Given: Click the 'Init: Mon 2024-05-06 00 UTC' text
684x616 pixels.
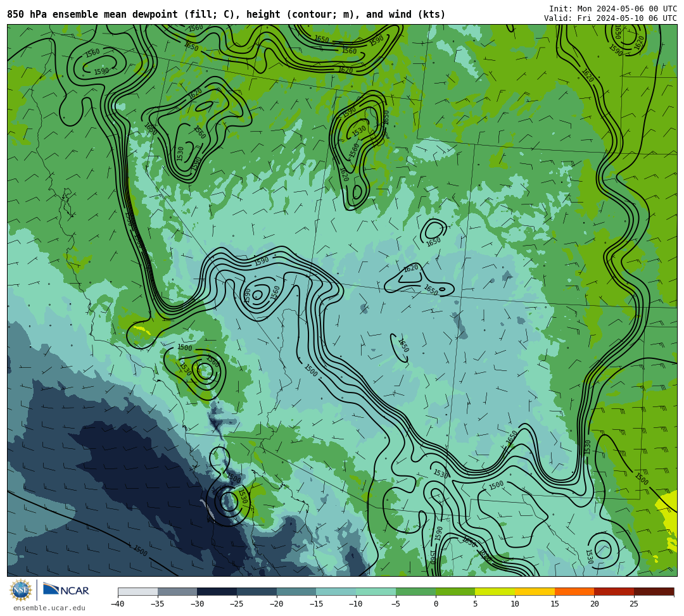Looking at the screenshot, I should tap(613, 9).
